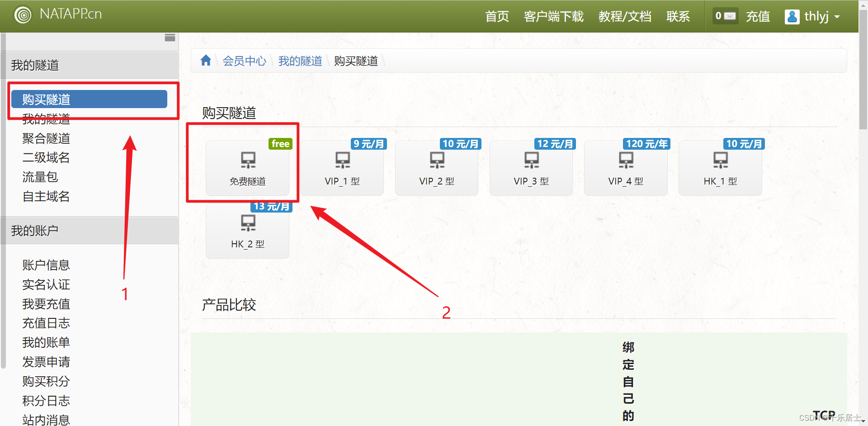This screenshot has height=426, width=868.
Task: Select the HK_2 型 tunnel card
Action: pos(247,231)
